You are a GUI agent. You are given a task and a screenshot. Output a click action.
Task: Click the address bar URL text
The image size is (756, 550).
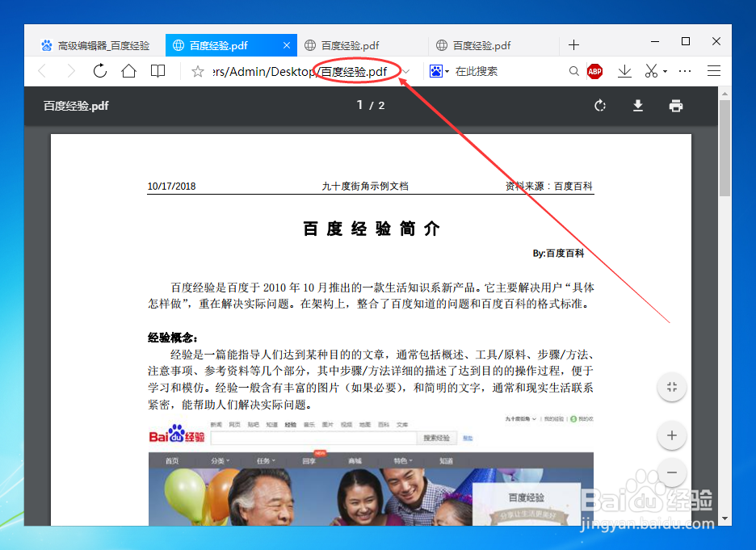[x=300, y=72]
